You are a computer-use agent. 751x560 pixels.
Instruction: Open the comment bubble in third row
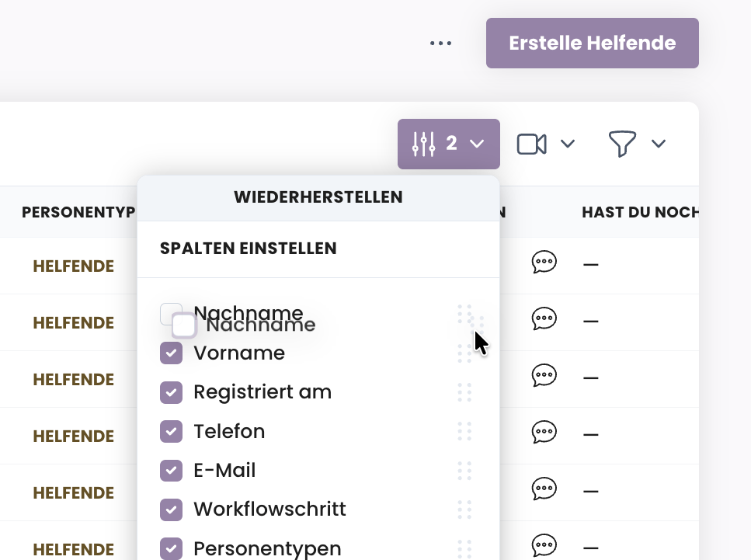click(544, 375)
